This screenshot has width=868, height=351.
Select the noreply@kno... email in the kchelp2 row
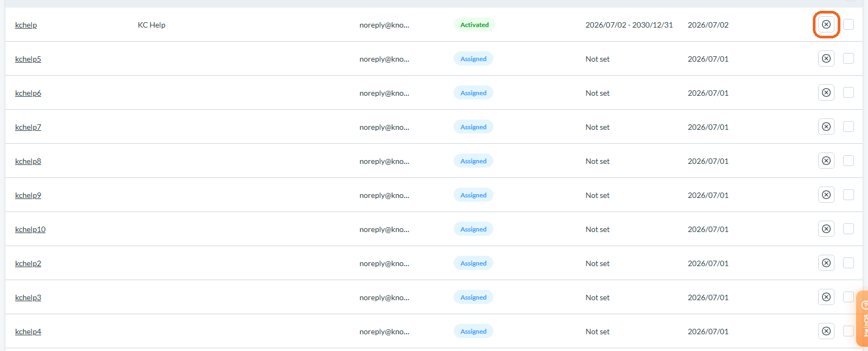(x=384, y=263)
